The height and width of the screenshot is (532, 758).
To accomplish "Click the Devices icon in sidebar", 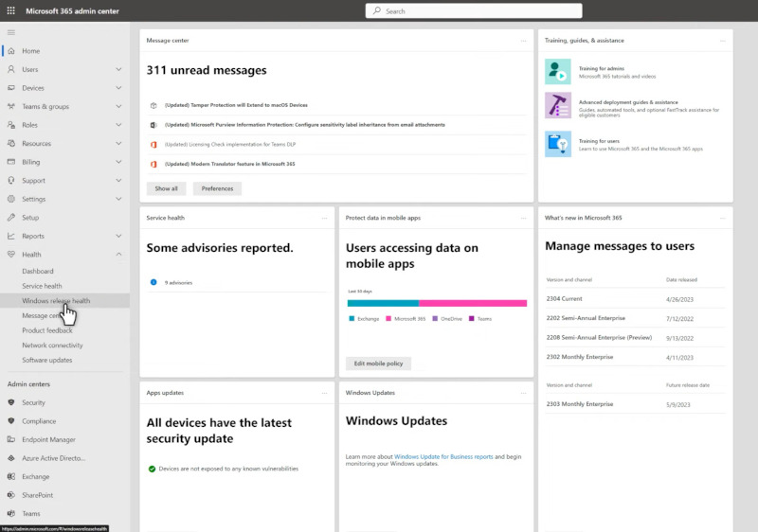I will [11, 88].
